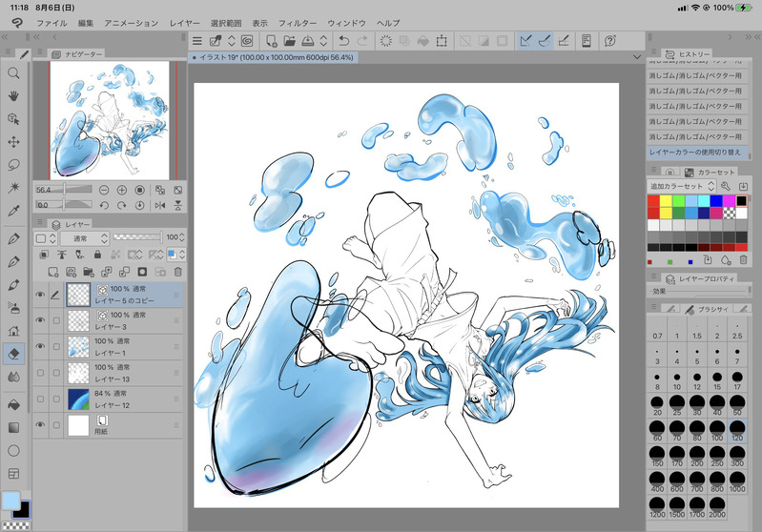This screenshot has height=532, width=762.
Task: Click the scale/rotate transform icon
Action: tap(442, 41)
